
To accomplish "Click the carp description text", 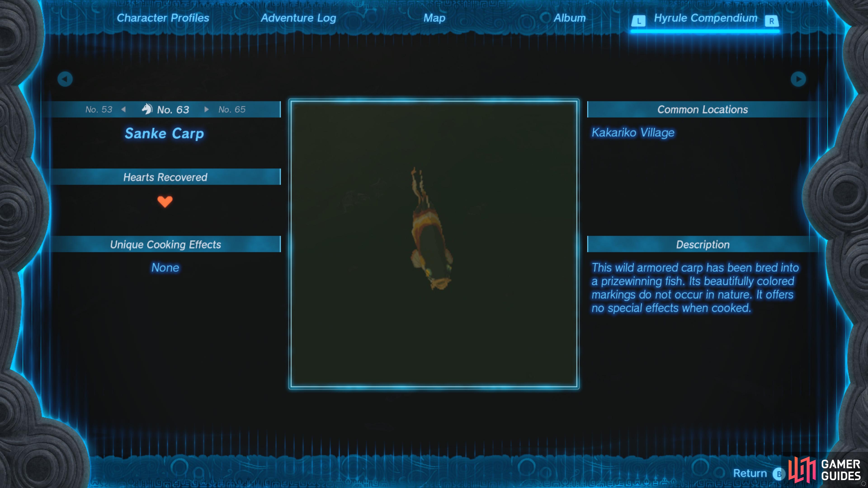I will [x=695, y=288].
